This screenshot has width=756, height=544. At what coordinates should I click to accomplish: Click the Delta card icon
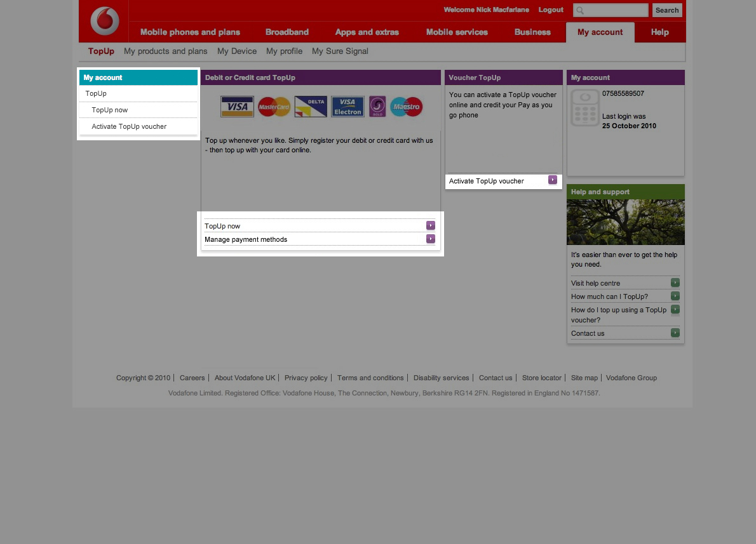(x=311, y=107)
